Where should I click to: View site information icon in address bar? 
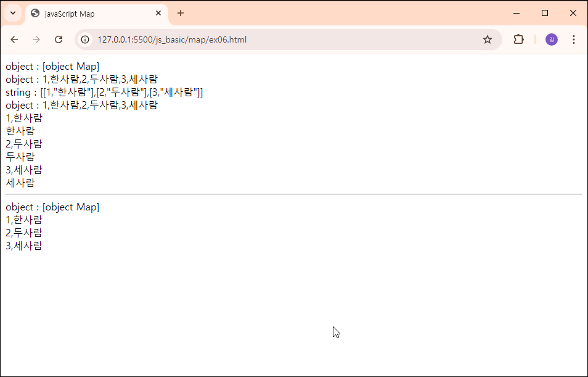85,39
